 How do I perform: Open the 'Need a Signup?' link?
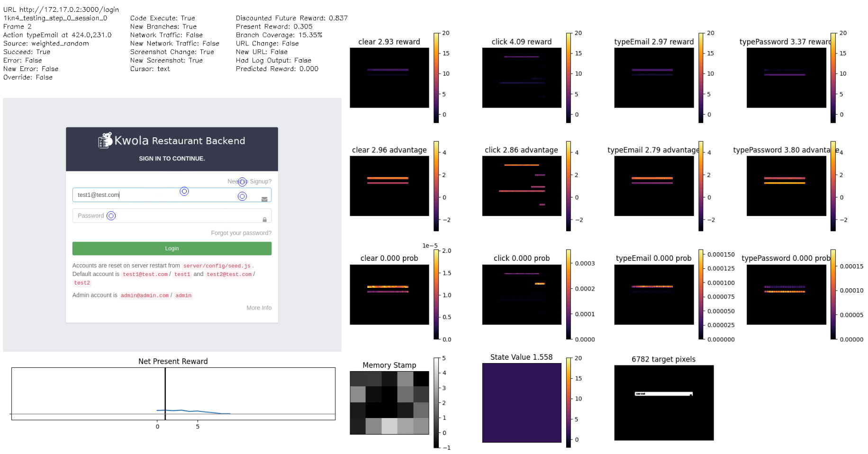click(249, 181)
